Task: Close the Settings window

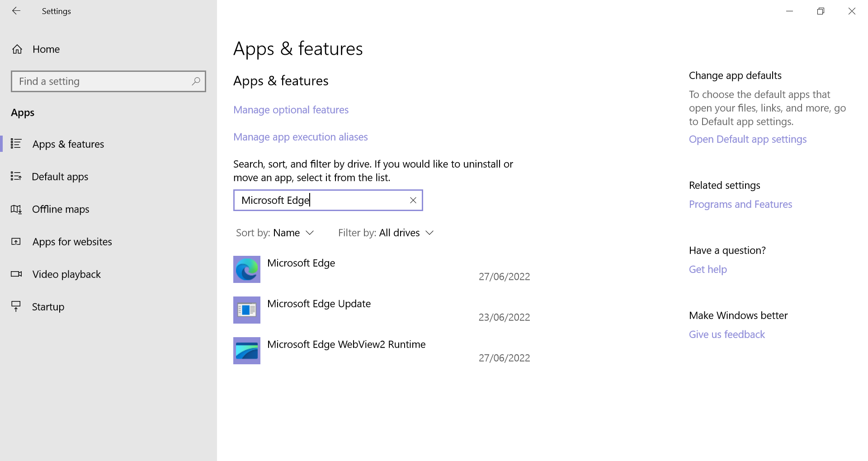Action: click(x=852, y=11)
